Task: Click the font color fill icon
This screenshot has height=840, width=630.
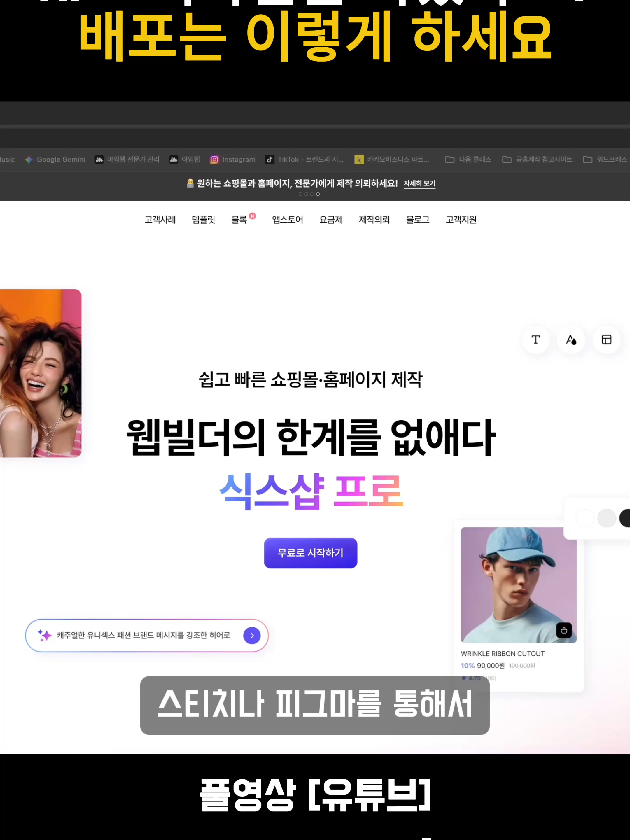Action: 571,339
